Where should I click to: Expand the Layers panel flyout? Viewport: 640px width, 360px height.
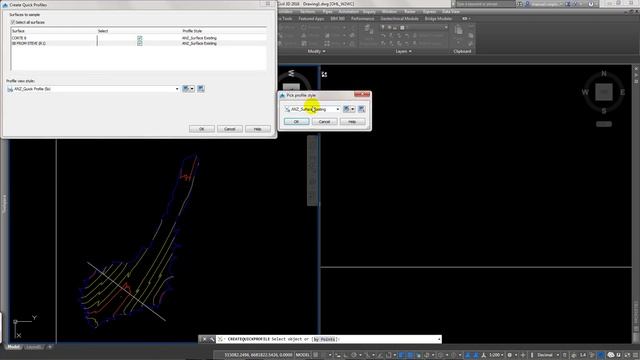403,51
